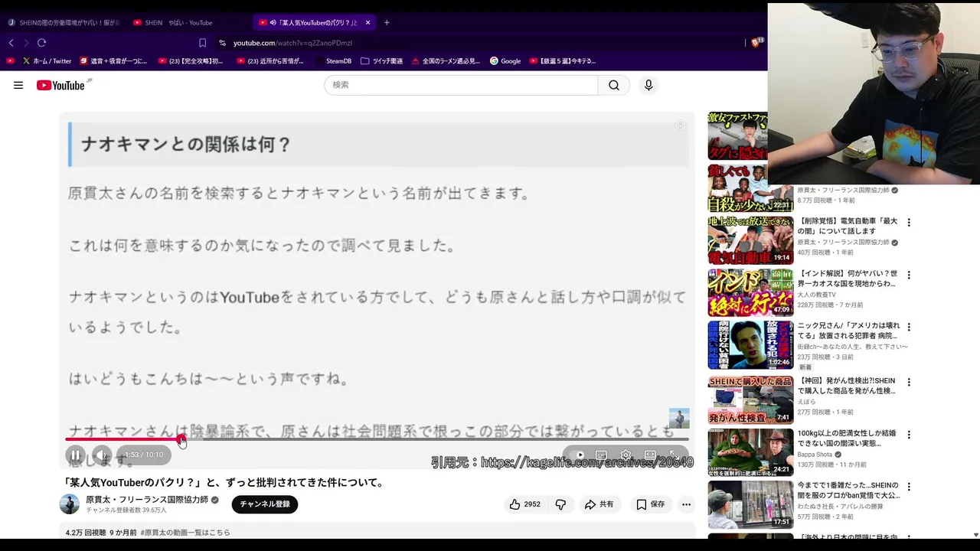Go to YouTube home via logo
The width and height of the screenshot is (980, 551).
[x=61, y=85]
